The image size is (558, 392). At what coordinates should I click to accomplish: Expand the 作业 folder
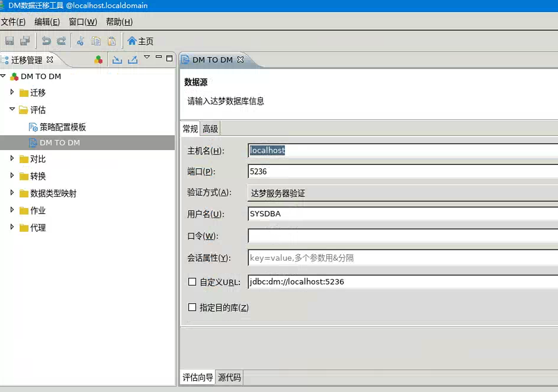(x=12, y=210)
